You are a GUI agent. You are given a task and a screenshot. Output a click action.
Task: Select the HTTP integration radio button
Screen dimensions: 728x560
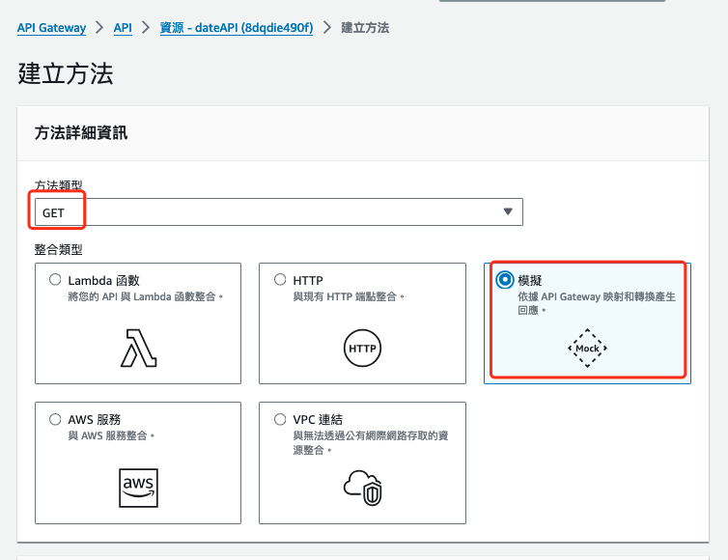pos(280,280)
